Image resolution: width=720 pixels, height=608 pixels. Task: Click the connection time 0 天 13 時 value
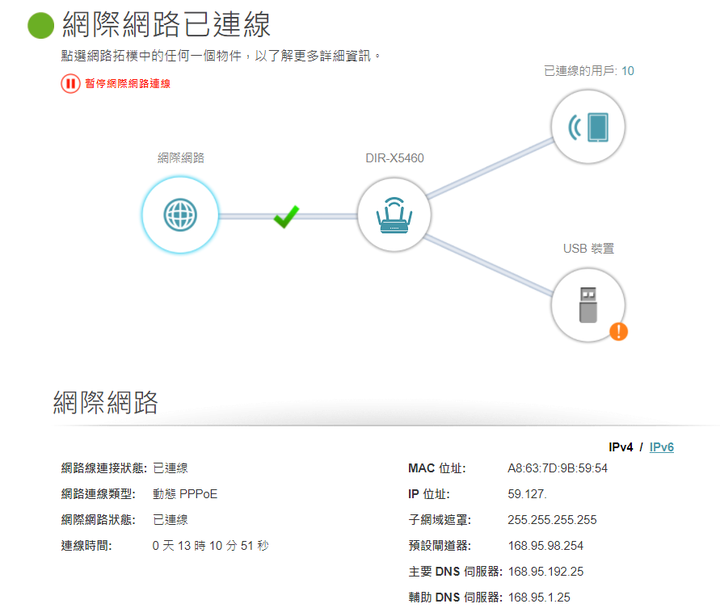(210, 546)
